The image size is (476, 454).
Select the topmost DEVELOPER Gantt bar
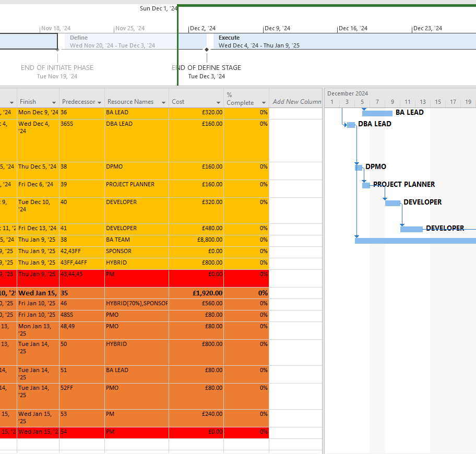click(392, 202)
